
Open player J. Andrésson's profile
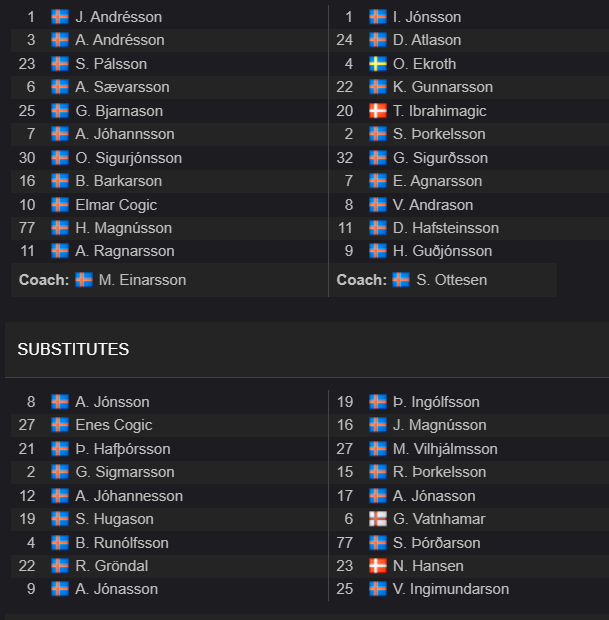click(119, 17)
